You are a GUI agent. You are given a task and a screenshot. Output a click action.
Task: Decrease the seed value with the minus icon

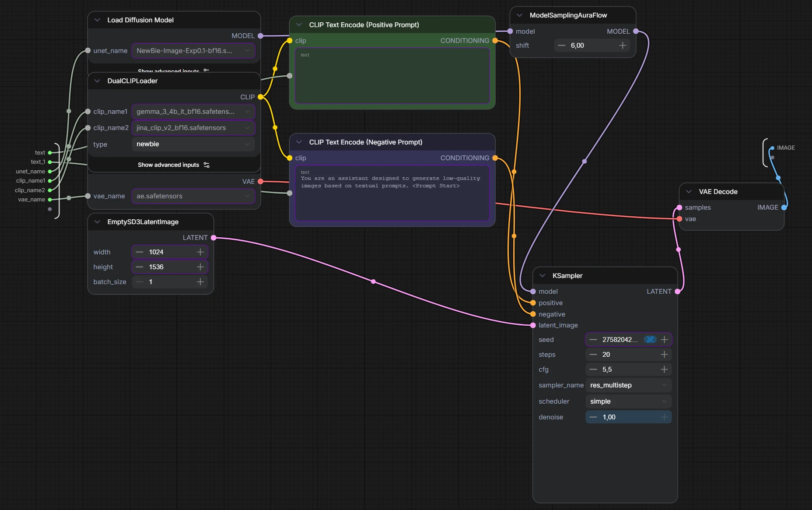click(x=593, y=340)
